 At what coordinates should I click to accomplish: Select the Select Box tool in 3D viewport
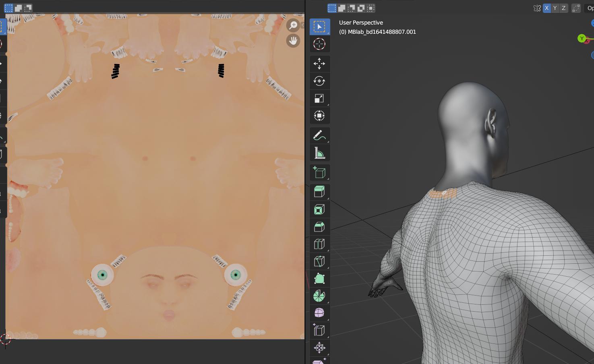319,27
